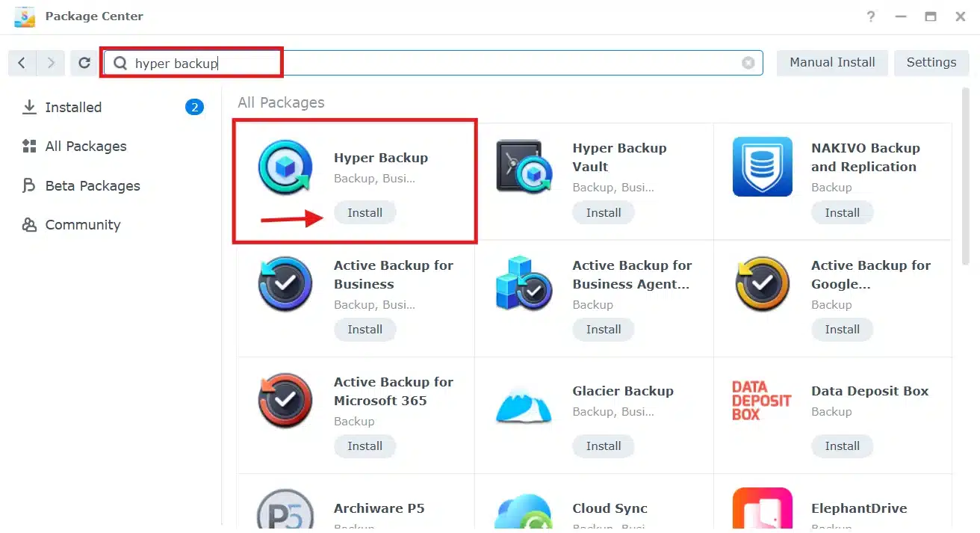Open the help question mark icon

[871, 16]
